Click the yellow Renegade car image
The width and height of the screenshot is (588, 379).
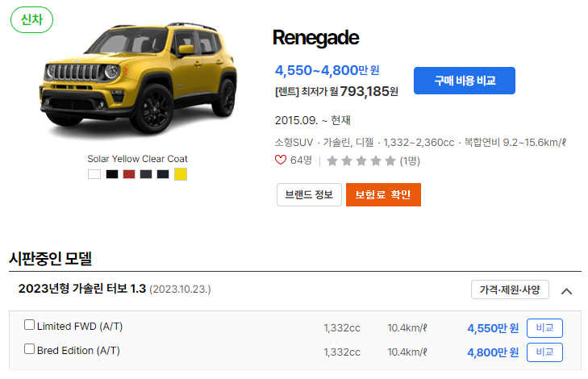[138, 79]
